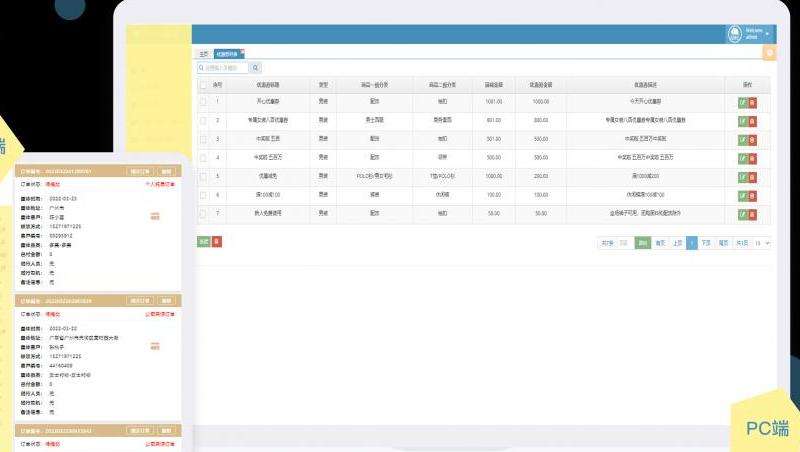Click the 1001.00 amount cell

click(493, 102)
